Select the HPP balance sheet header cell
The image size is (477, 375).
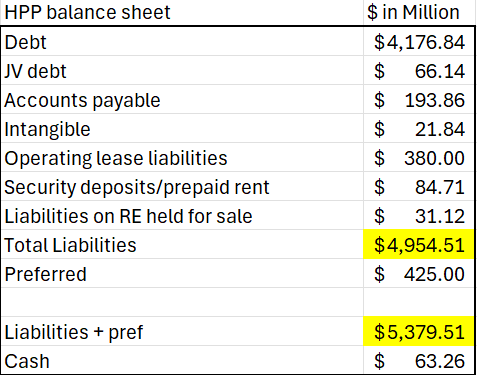click(182, 13)
